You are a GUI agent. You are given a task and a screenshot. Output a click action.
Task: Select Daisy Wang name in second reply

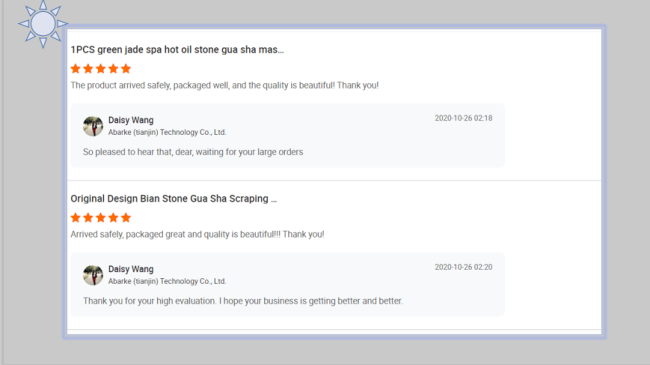131,269
